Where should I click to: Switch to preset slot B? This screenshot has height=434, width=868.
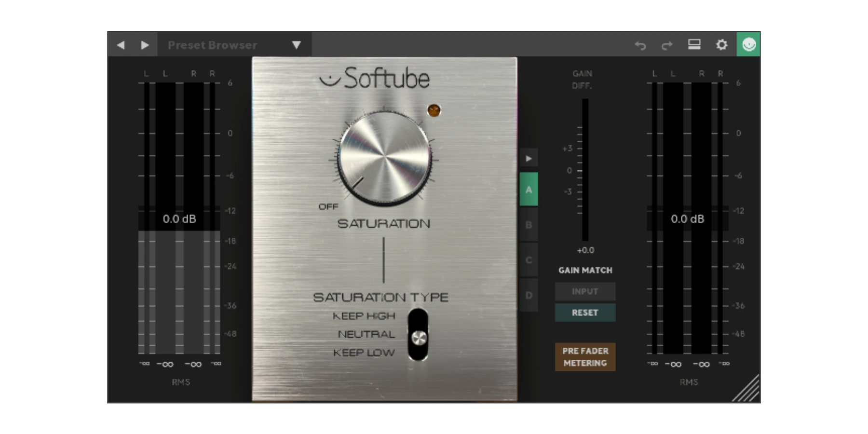pyautogui.click(x=529, y=224)
